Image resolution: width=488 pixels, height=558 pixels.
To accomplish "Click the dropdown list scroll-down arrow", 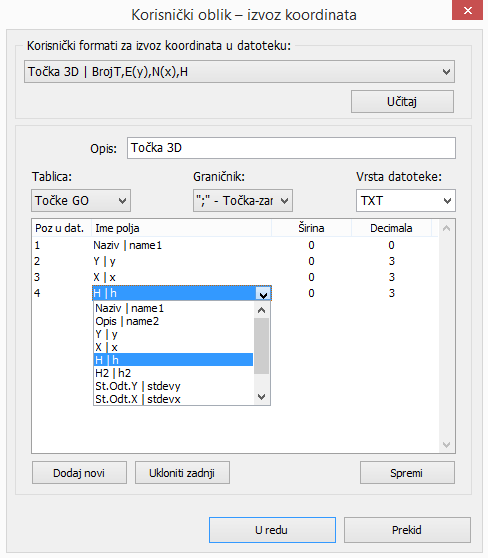I will pos(262,397).
